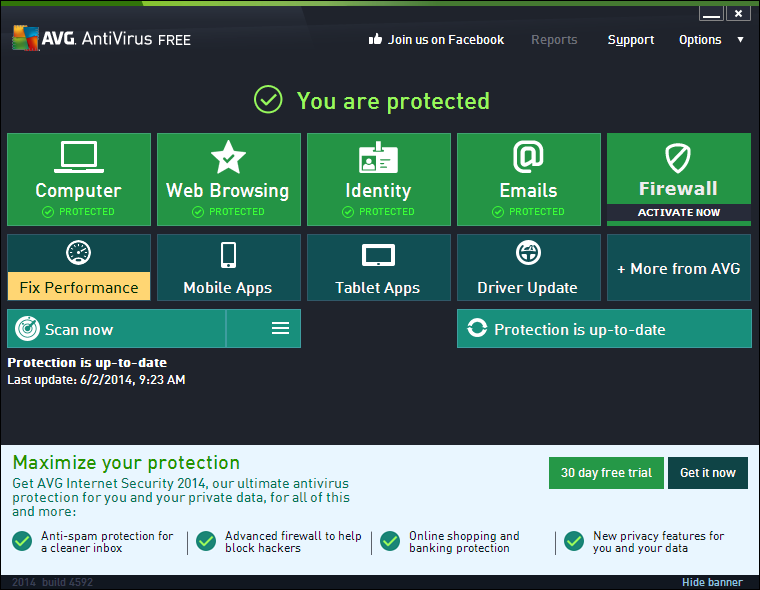760x590 pixels.
Task: Click Protection is up-to-date update button
Action: click(x=604, y=329)
